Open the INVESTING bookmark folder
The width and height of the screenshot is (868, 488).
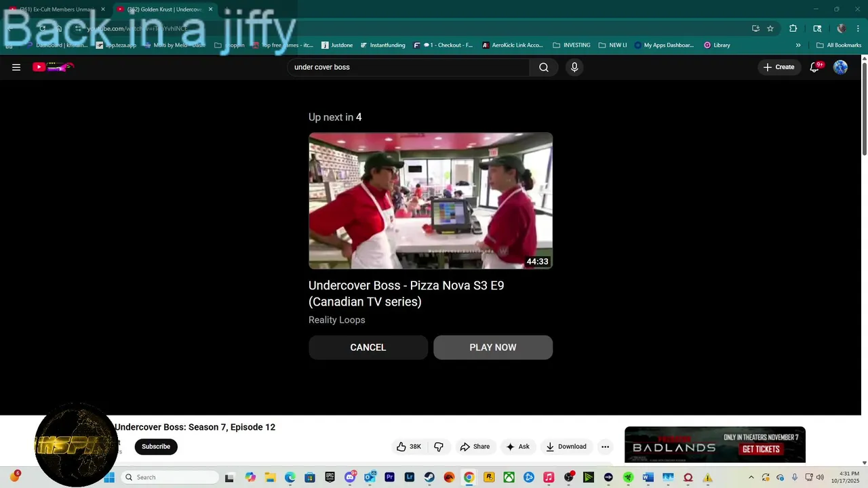click(572, 45)
